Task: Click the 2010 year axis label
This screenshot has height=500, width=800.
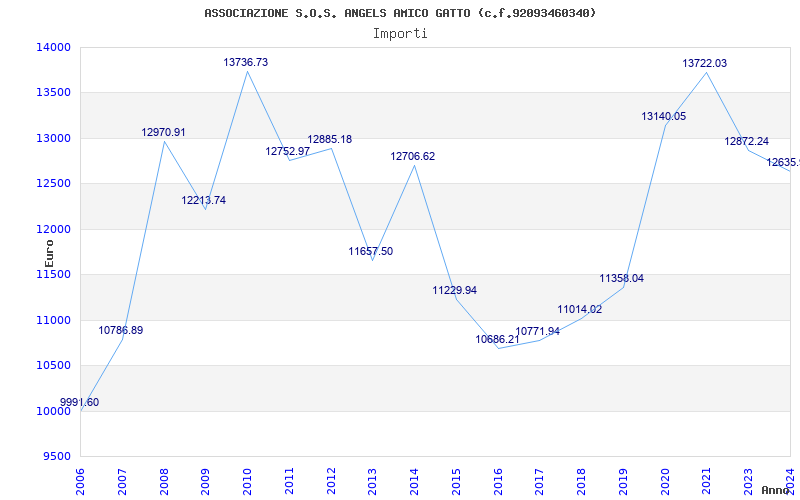Action: 247,482
